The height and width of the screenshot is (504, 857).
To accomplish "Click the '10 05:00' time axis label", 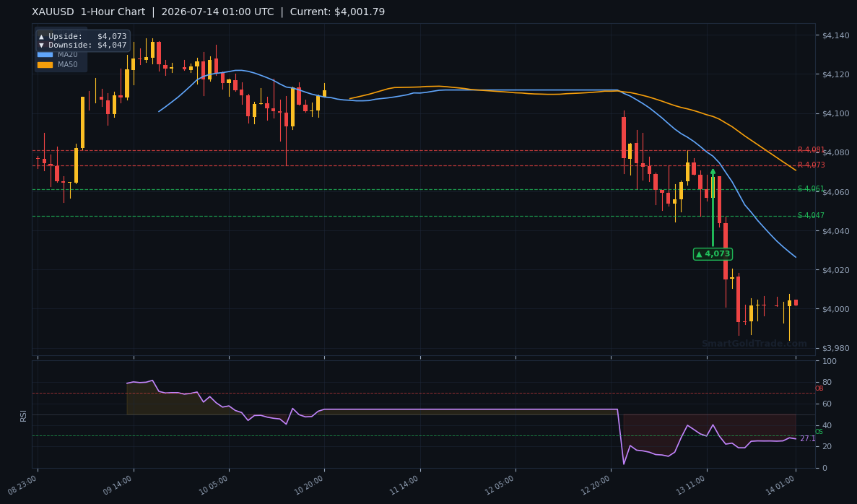I will (x=214, y=485).
